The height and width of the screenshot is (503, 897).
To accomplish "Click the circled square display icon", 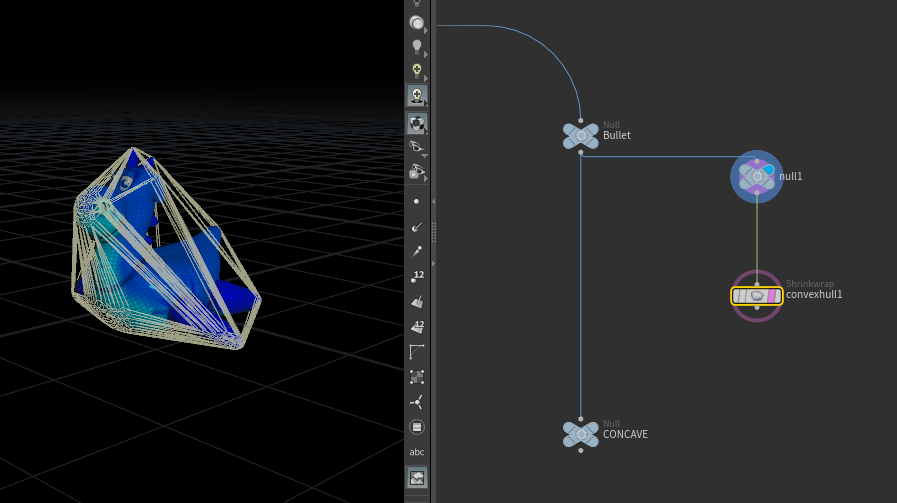I will click(x=416, y=427).
